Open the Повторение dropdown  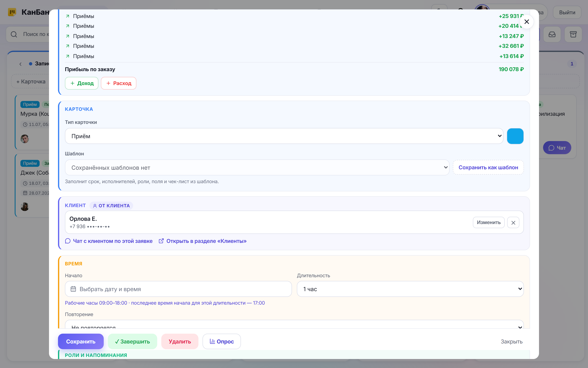coord(294,325)
